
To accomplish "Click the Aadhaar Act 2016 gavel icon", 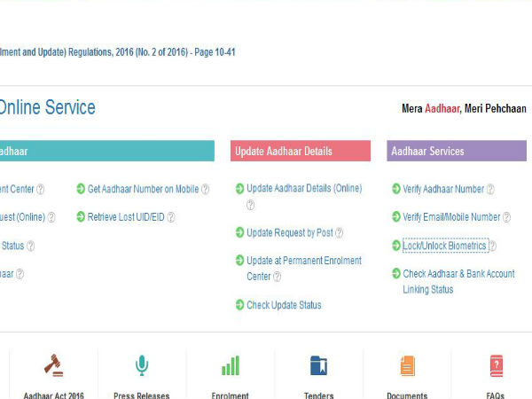I will coord(52,365).
